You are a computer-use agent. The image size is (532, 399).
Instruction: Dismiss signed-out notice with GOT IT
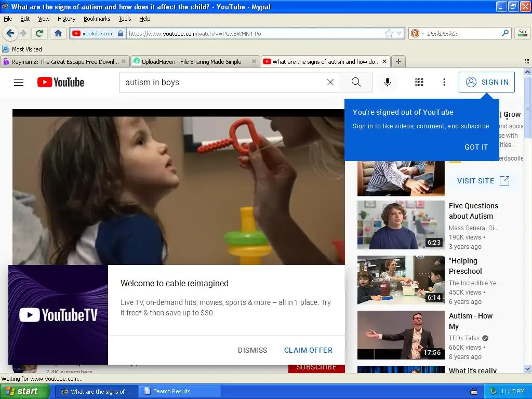pyautogui.click(x=476, y=147)
